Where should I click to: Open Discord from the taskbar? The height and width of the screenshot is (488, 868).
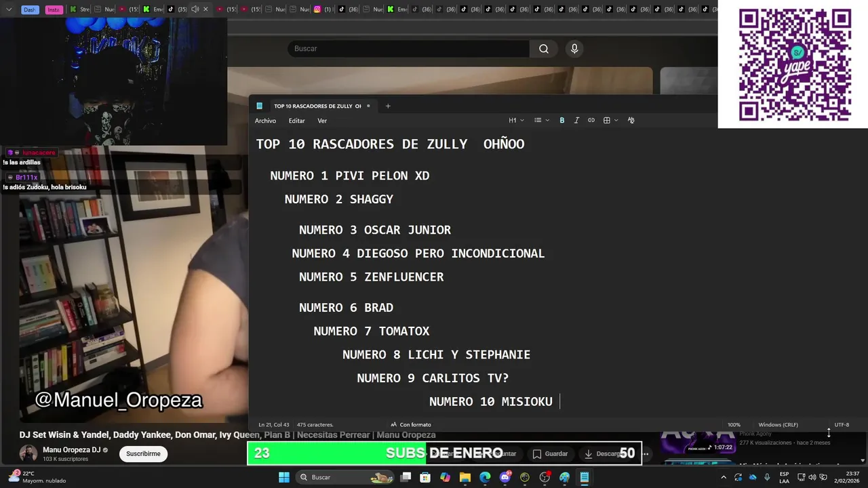click(505, 477)
